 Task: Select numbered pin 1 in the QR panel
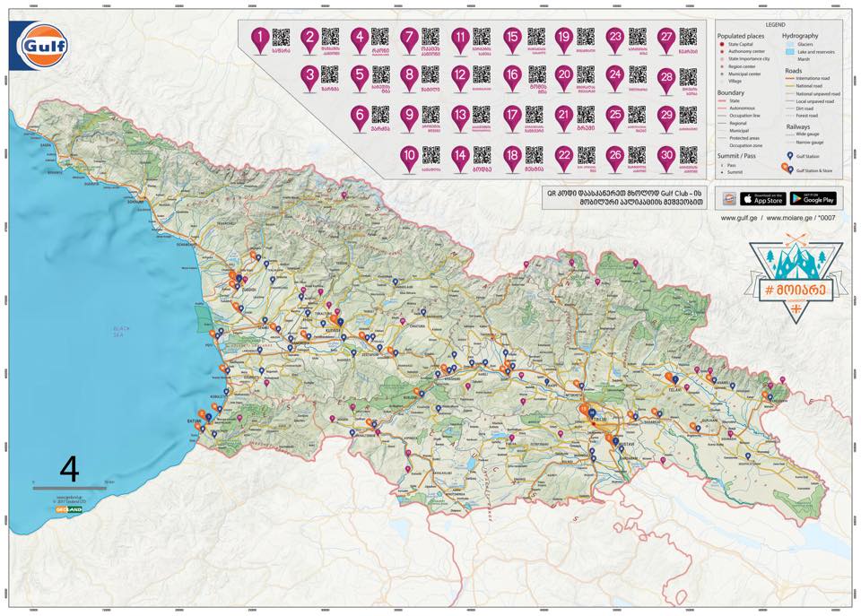[x=260, y=40]
